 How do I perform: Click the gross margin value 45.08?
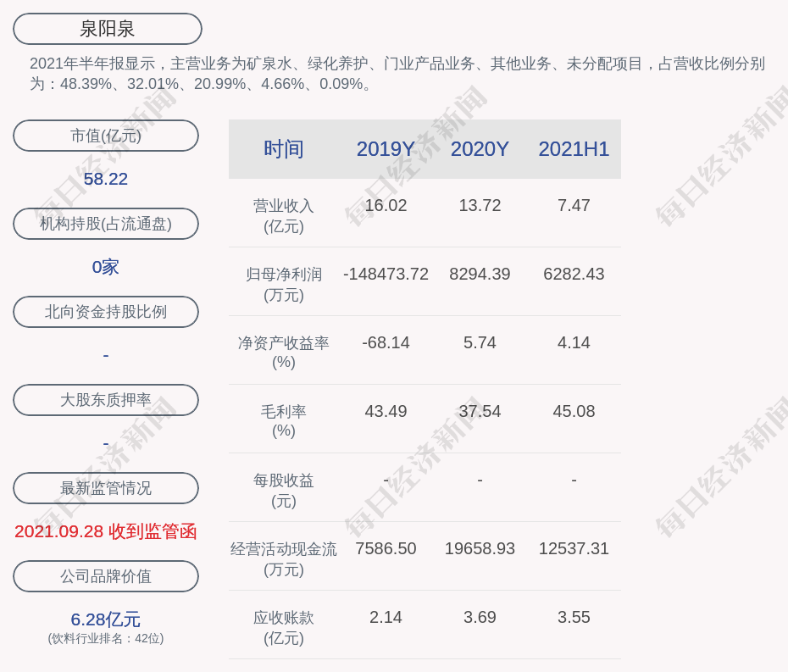pos(574,412)
